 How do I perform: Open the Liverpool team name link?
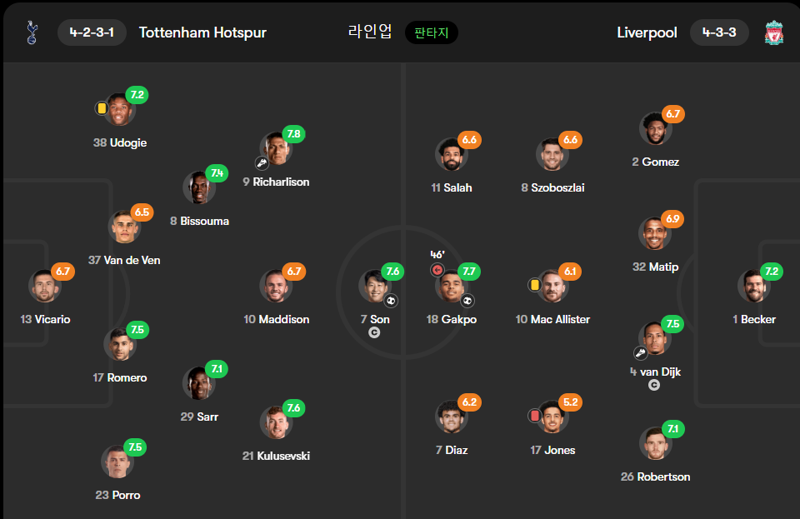[647, 33]
